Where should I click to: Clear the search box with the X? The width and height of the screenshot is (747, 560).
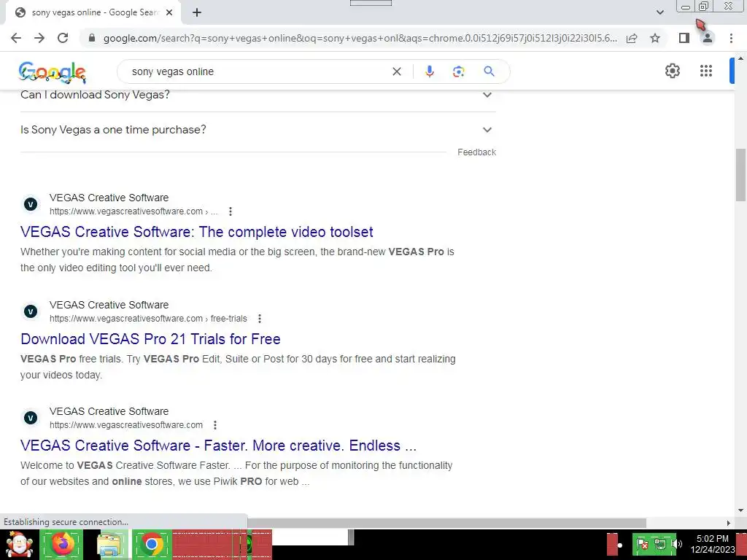pos(396,71)
